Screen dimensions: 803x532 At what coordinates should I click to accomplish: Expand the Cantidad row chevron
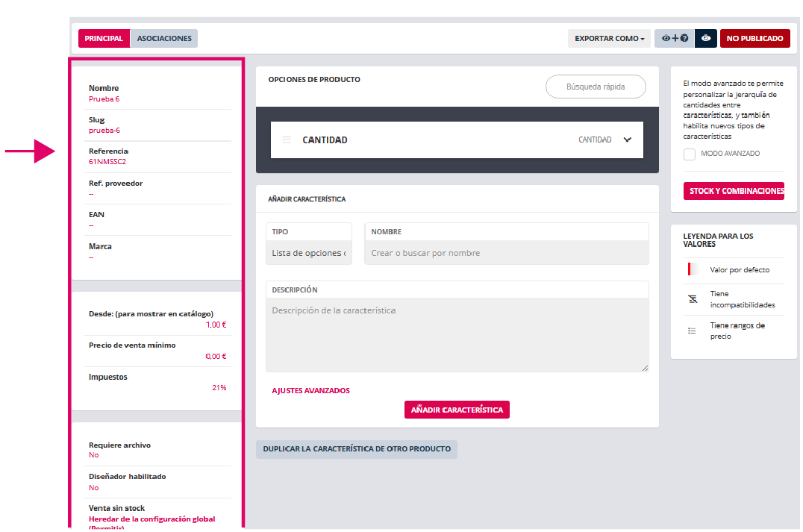(628, 140)
